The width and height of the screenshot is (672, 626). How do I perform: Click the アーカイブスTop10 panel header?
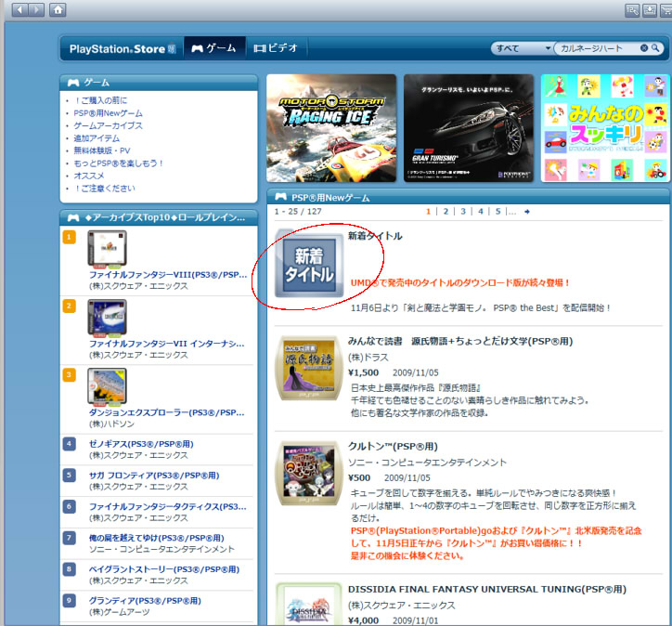(159, 218)
